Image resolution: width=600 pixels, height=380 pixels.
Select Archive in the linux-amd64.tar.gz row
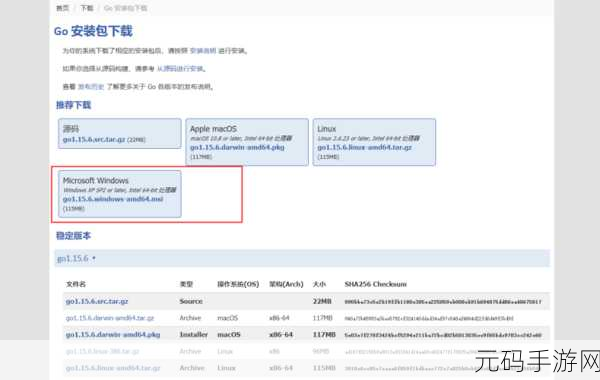pos(192,368)
